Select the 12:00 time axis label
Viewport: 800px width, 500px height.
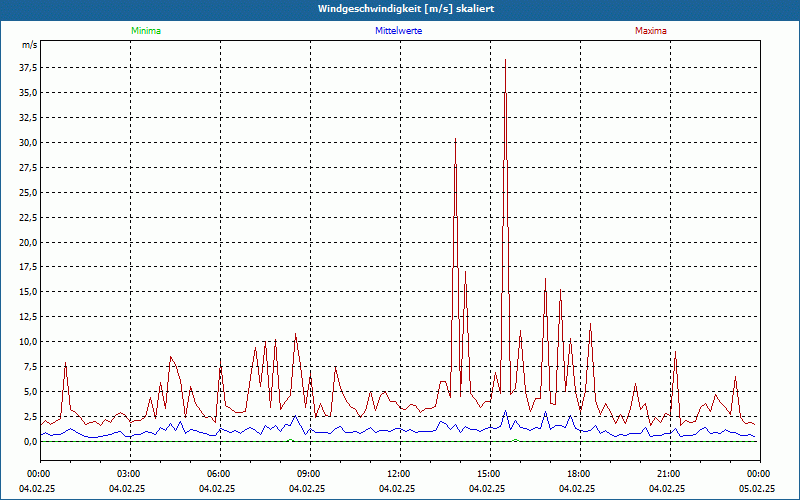[x=399, y=473]
